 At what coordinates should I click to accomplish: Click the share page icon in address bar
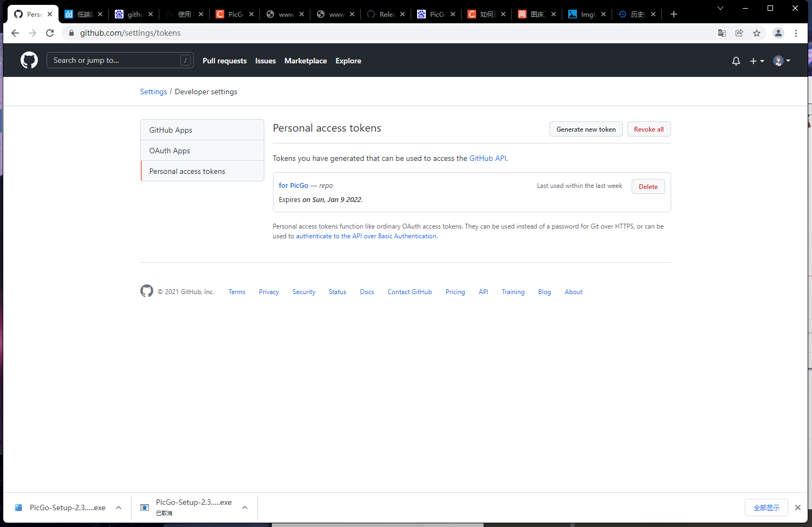point(739,33)
